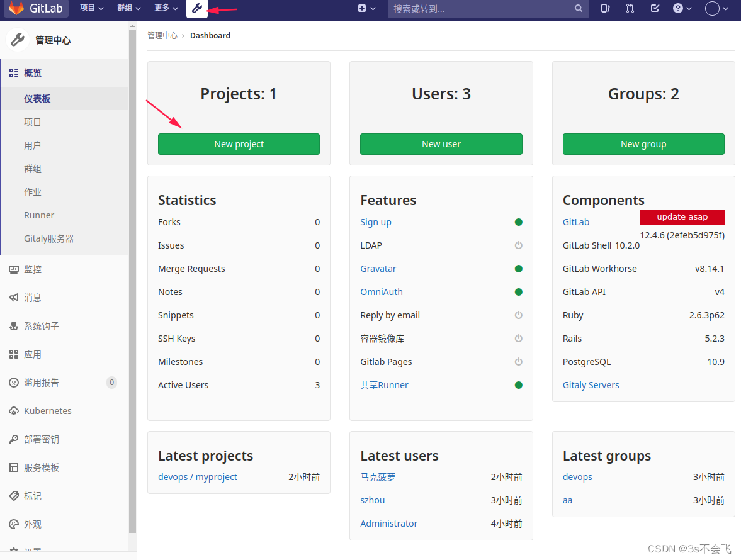Click the 管理中心 breadcrumb link
Viewport: 741px width, 560px height.
(x=162, y=35)
